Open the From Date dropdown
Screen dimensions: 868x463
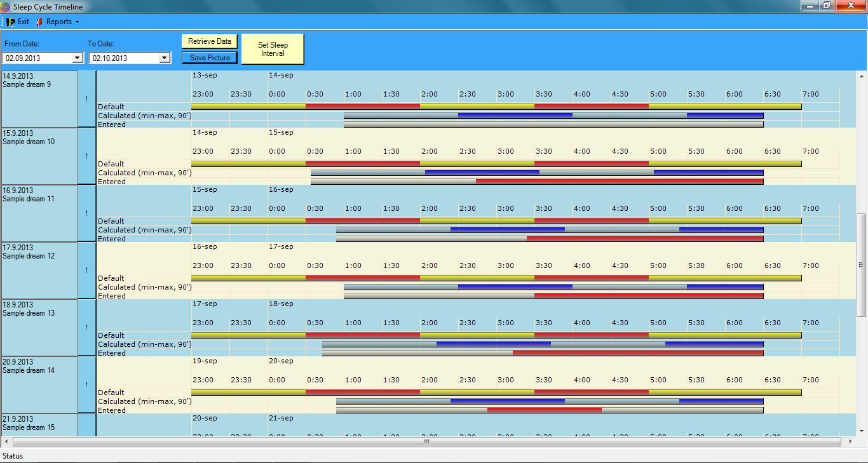coord(78,57)
